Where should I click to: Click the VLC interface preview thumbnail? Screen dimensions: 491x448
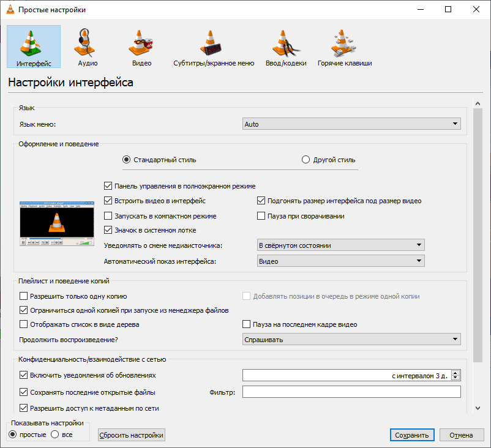click(x=57, y=223)
